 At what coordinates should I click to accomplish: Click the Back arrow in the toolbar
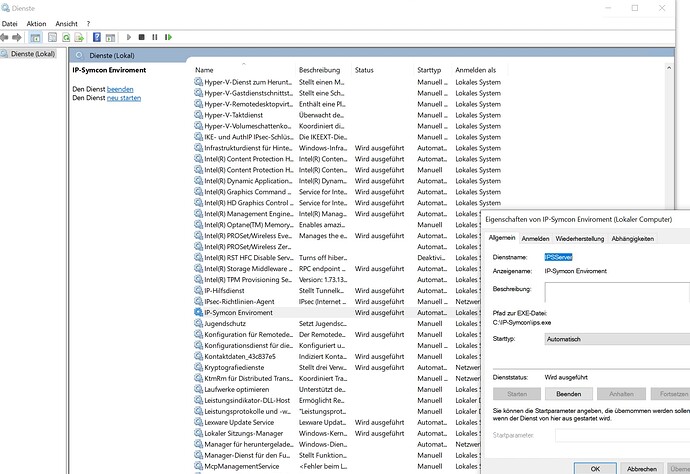[x=4, y=37]
